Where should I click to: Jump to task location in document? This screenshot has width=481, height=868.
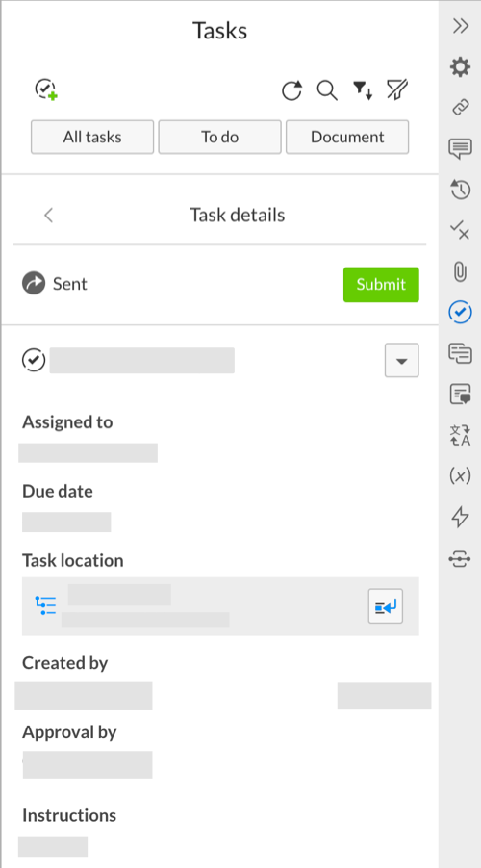point(386,606)
